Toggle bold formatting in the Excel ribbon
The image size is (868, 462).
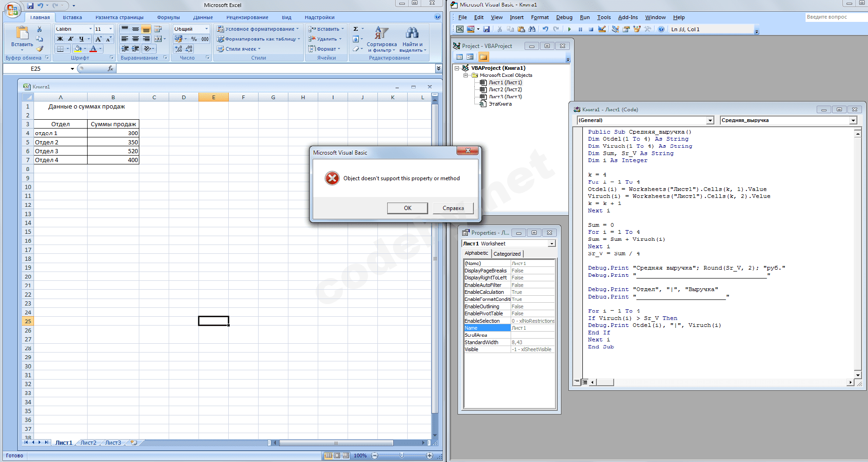pos(60,39)
